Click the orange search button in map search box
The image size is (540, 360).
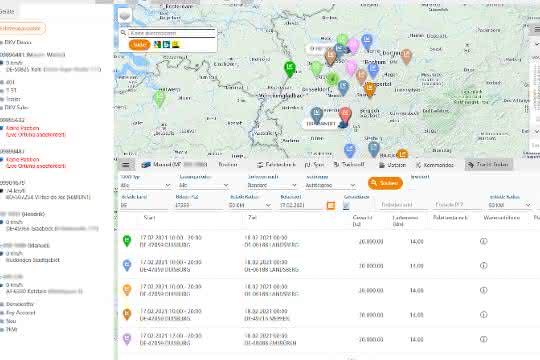tap(139, 45)
